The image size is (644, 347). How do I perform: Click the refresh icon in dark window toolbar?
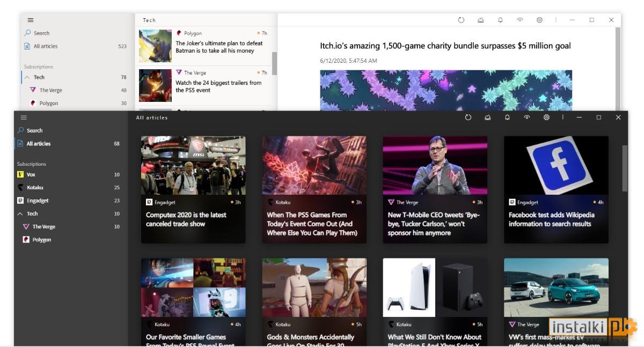pos(468,117)
